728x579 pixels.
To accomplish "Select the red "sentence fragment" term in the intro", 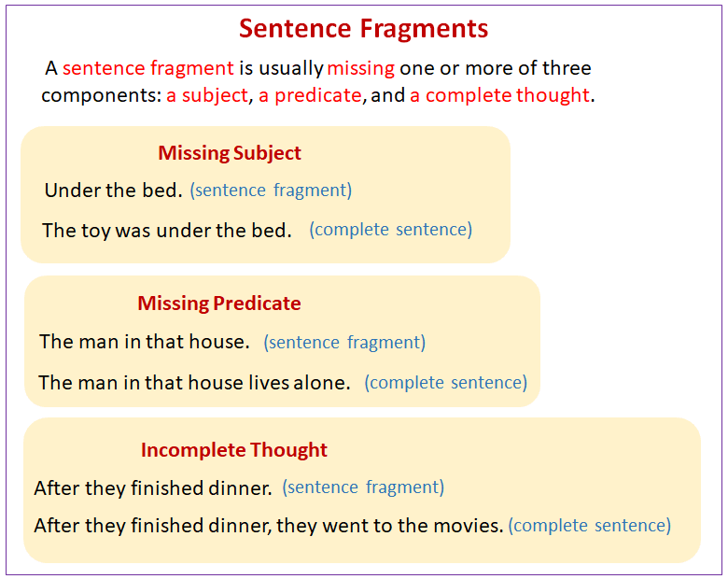I will (147, 68).
